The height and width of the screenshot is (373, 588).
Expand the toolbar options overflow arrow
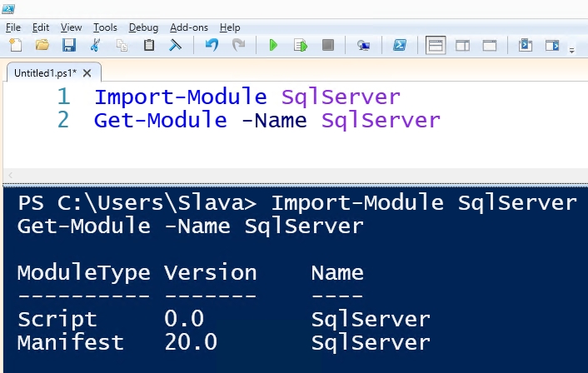click(572, 50)
